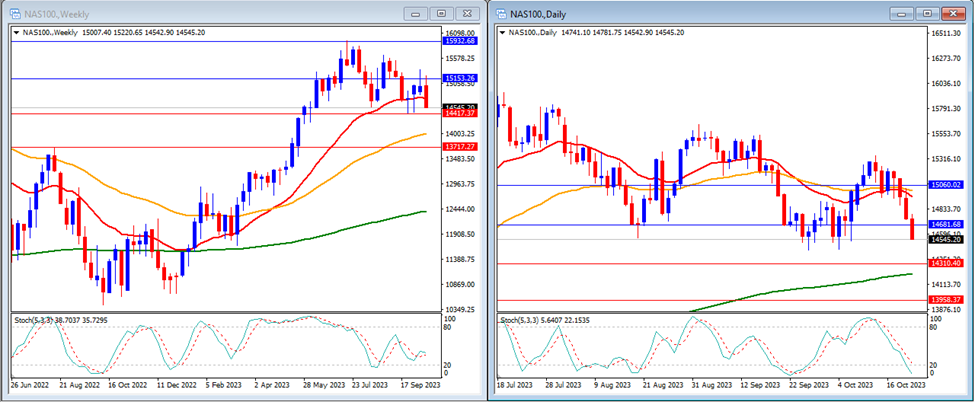Click the 14003.25 value on Weekly price axis
This screenshot has height=402, width=975.
click(461, 134)
